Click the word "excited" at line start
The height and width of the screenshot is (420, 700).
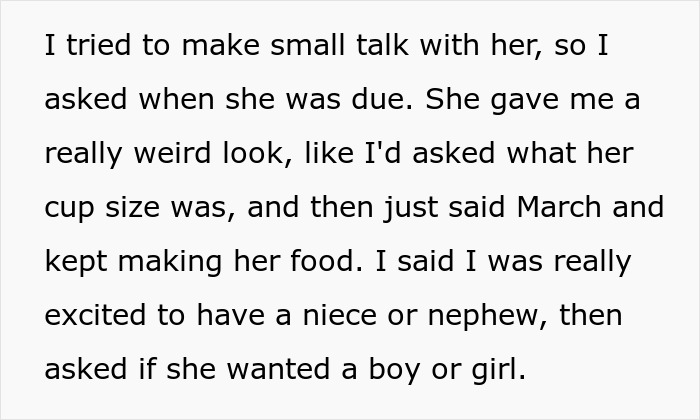(95, 315)
